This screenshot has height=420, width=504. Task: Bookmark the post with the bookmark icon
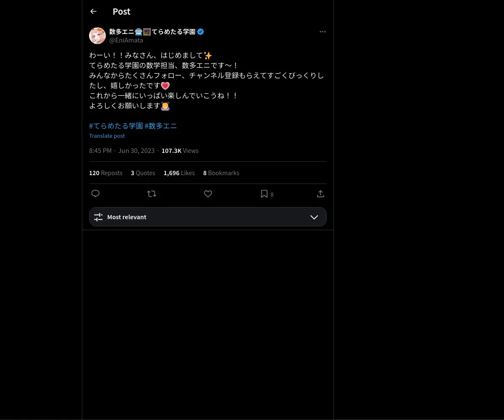(264, 194)
